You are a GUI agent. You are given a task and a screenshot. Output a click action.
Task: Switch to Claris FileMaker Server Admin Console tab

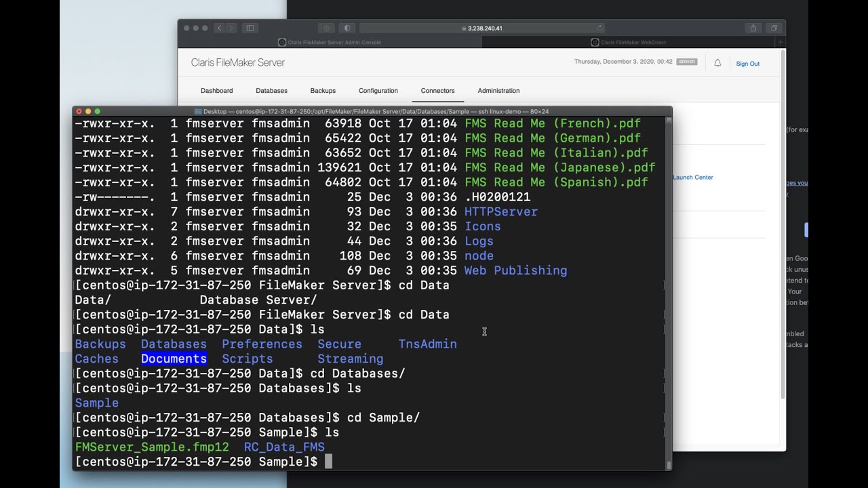click(x=330, y=42)
